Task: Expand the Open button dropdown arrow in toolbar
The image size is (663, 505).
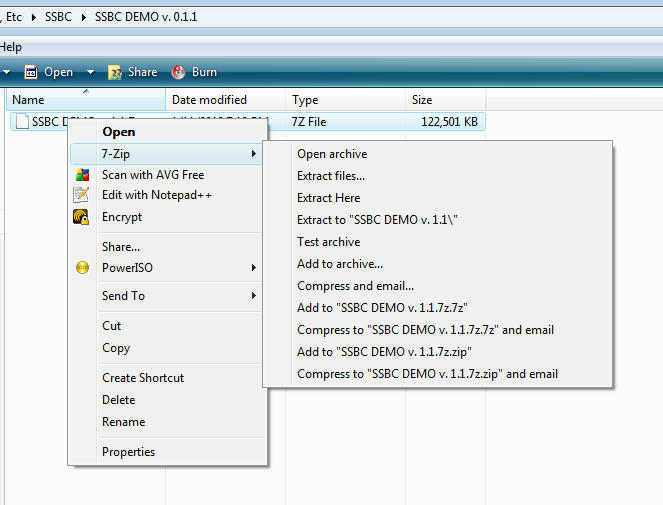Action: 90,72
